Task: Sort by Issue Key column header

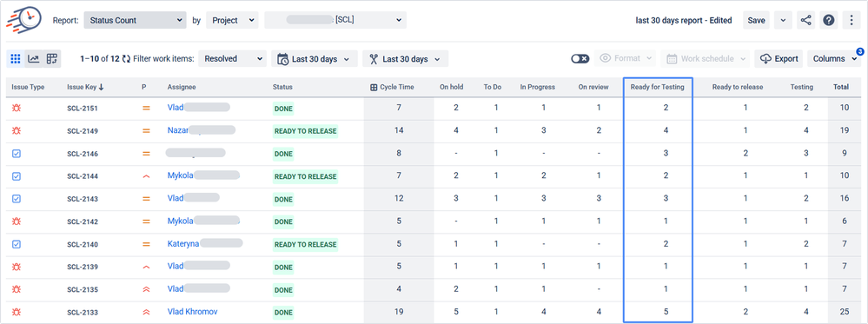Action: 85,87
